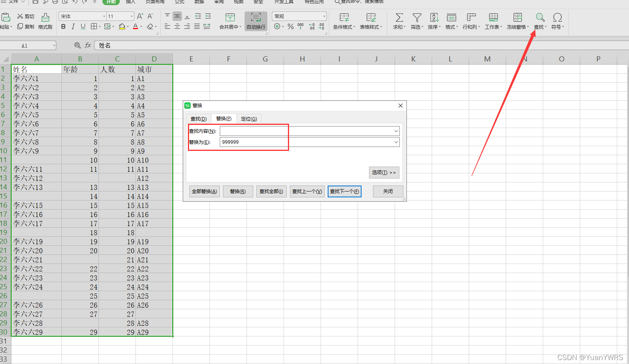Toggle align text left
629x364 pixels.
[167, 26]
